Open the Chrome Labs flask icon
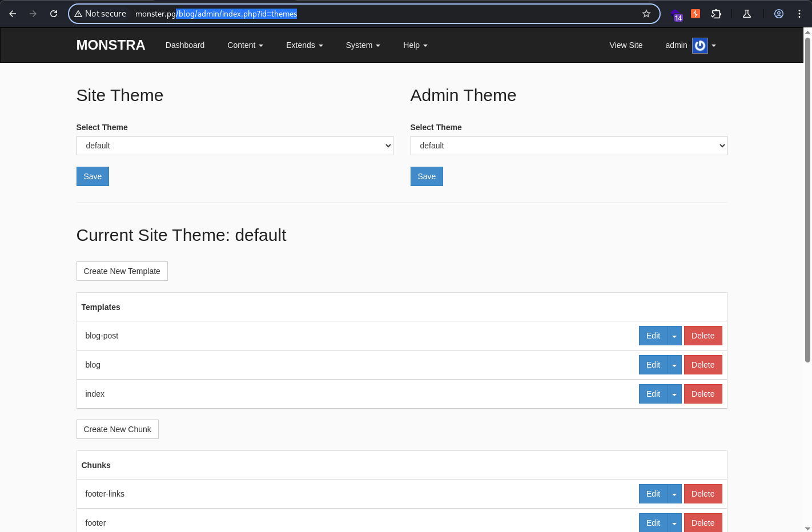The height and width of the screenshot is (532, 812). click(x=746, y=14)
